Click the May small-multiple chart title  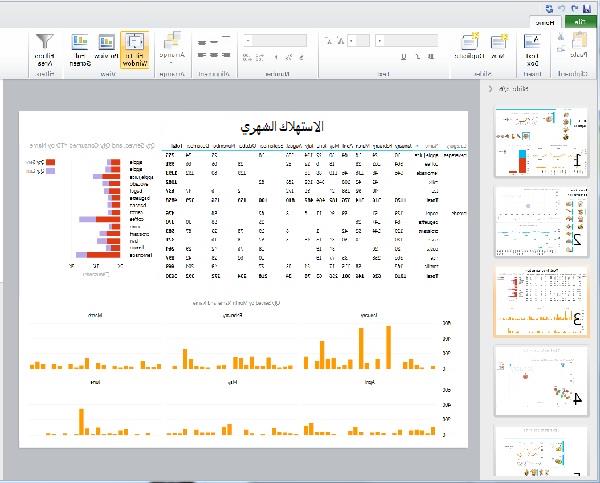pyautogui.click(x=232, y=382)
